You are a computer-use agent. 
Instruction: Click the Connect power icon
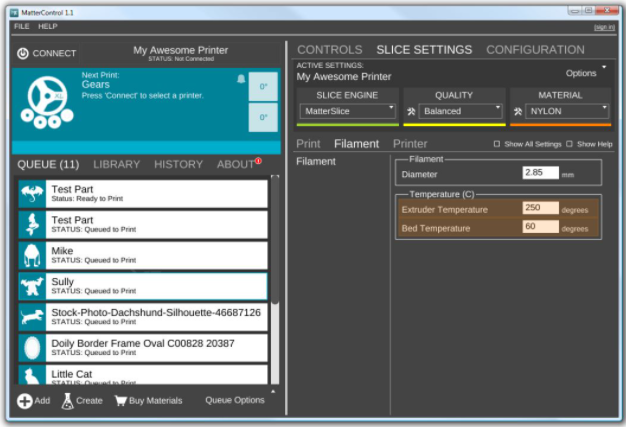(x=23, y=53)
